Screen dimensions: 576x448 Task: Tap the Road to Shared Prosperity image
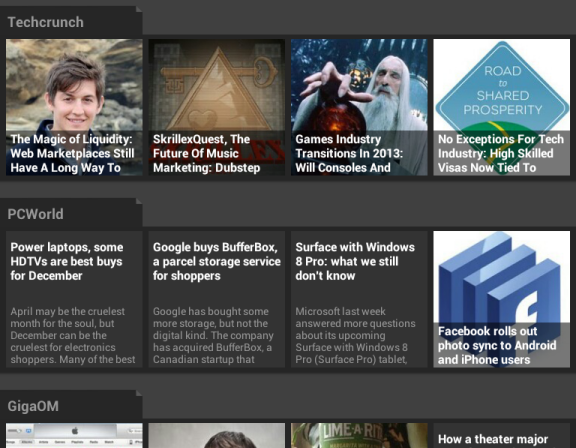(502, 85)
